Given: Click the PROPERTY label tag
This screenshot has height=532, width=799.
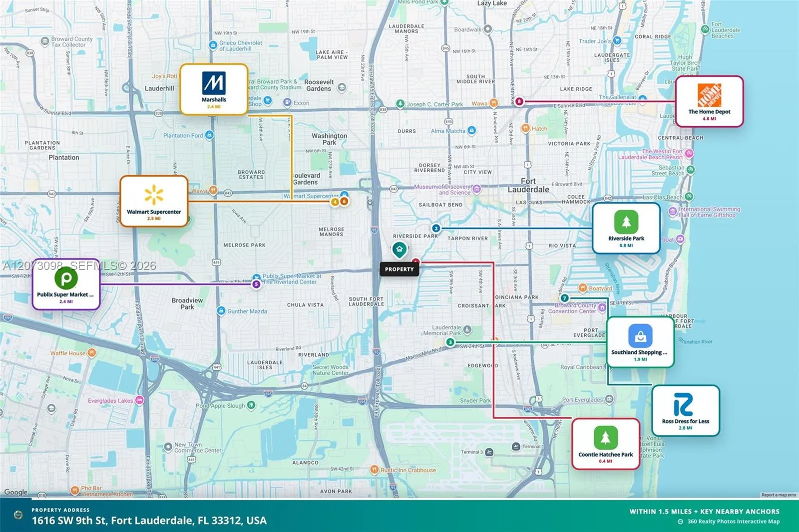Looking at the screenshot, I should pyautogui.click(x=399, y=269).
